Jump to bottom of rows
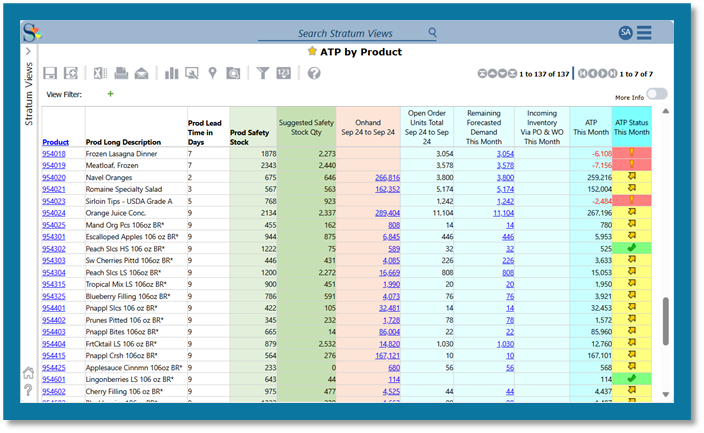The height and width of the screenshot is (433, 704). point(512,73)
